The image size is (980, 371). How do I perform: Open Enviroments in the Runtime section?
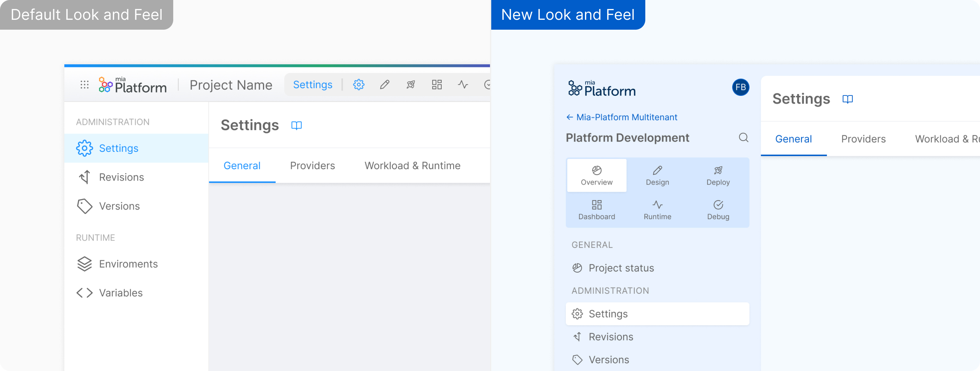point(128,264)
